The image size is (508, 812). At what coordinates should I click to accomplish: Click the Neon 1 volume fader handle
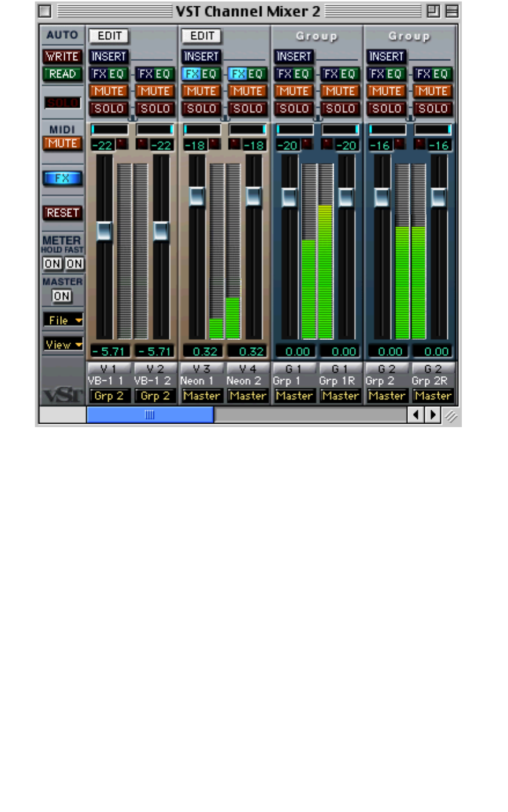(x=196, y=196)
